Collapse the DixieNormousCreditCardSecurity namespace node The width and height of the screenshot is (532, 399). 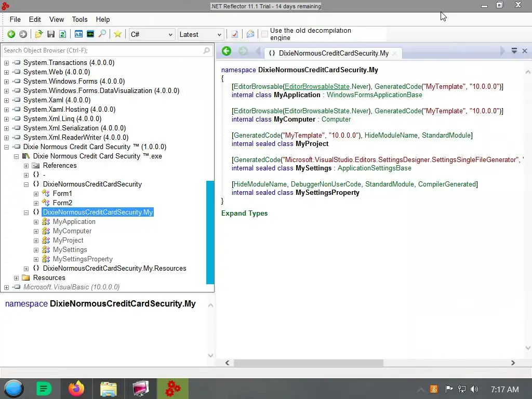pyautogui.click(x=26, y=184)
